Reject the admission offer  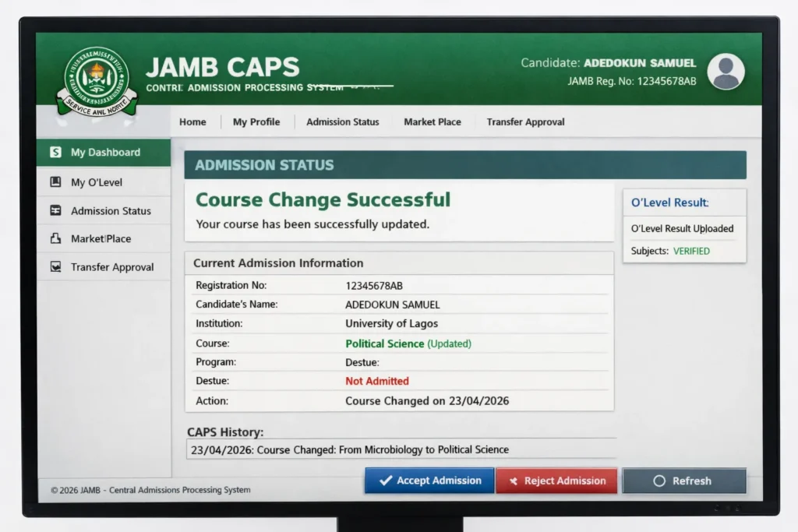coord(556,481)
